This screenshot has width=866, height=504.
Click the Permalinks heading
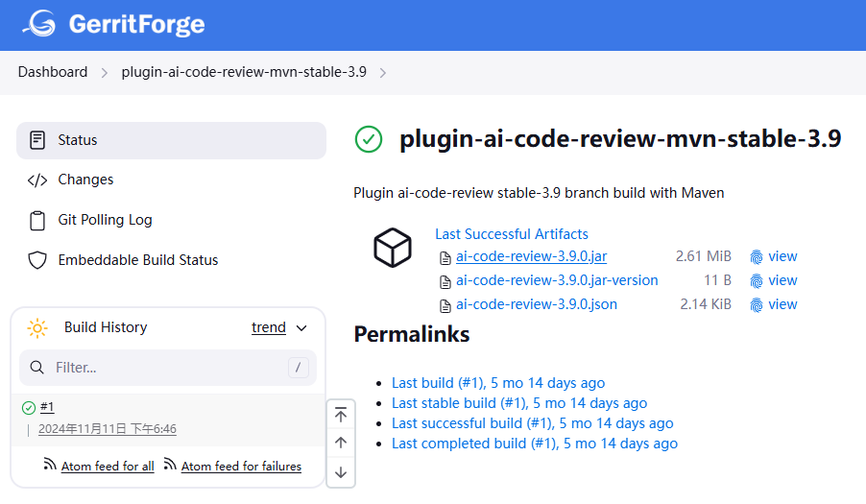(x=412, y=334)
